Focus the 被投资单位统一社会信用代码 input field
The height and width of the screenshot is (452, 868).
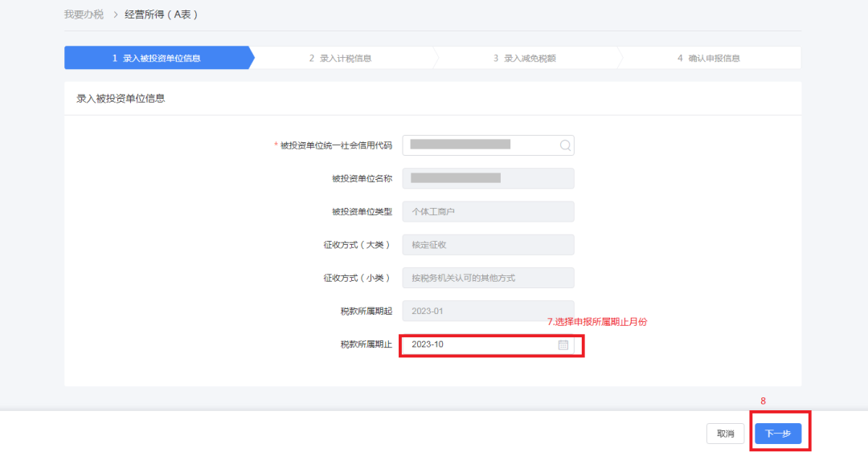(x=488, y=145)
